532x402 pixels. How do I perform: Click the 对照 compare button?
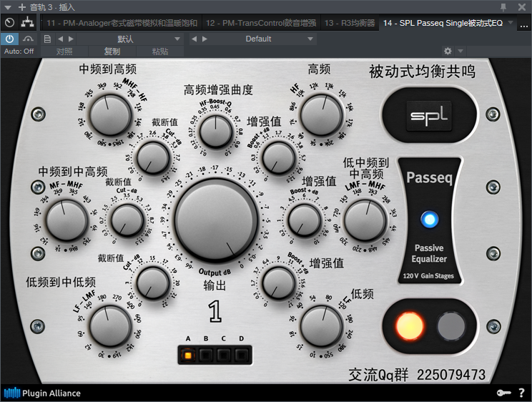tap(64, 52)
